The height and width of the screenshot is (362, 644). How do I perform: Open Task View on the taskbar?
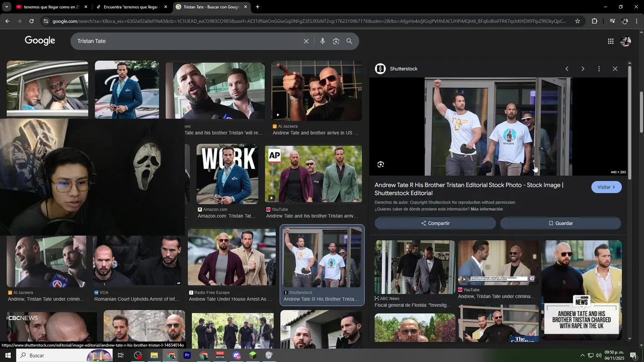tap(121, 355)
